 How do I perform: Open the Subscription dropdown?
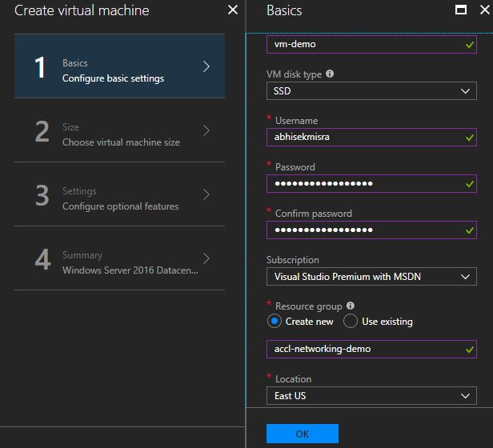[371, 277]
